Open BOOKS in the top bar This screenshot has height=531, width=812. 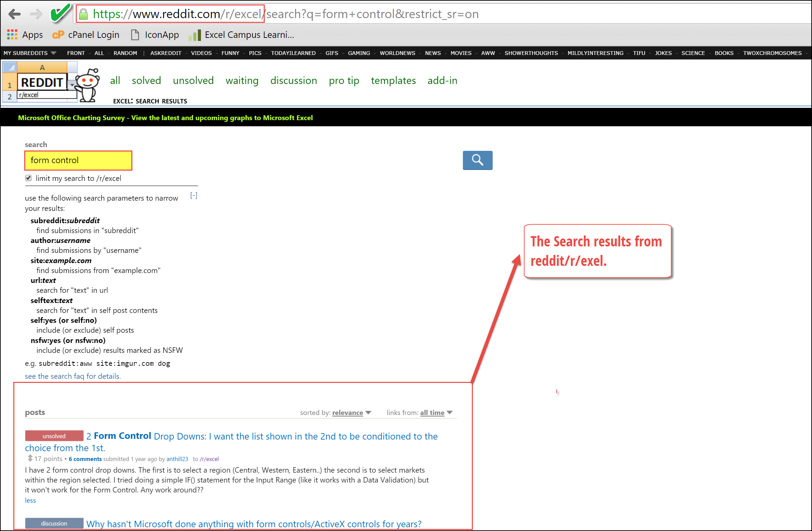pyautogui.click(x=724, y=53)
